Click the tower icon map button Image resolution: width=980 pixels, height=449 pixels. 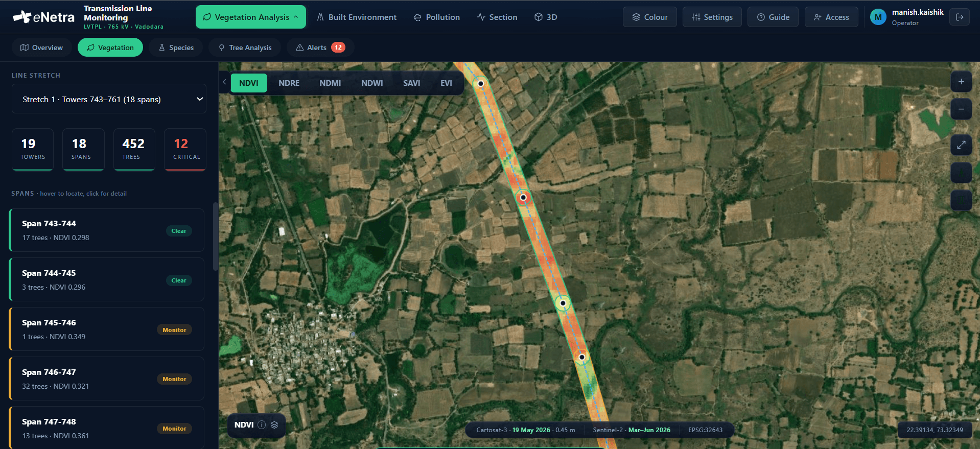click(961, 173)
